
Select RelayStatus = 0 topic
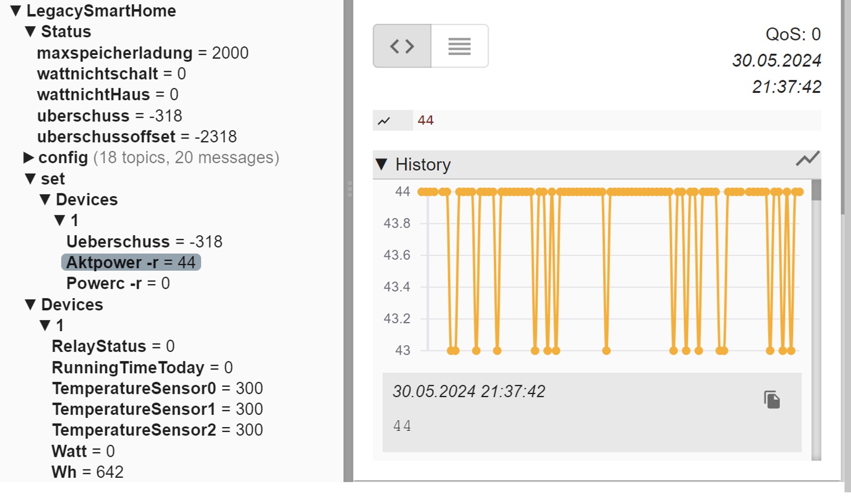click(113, 346)
